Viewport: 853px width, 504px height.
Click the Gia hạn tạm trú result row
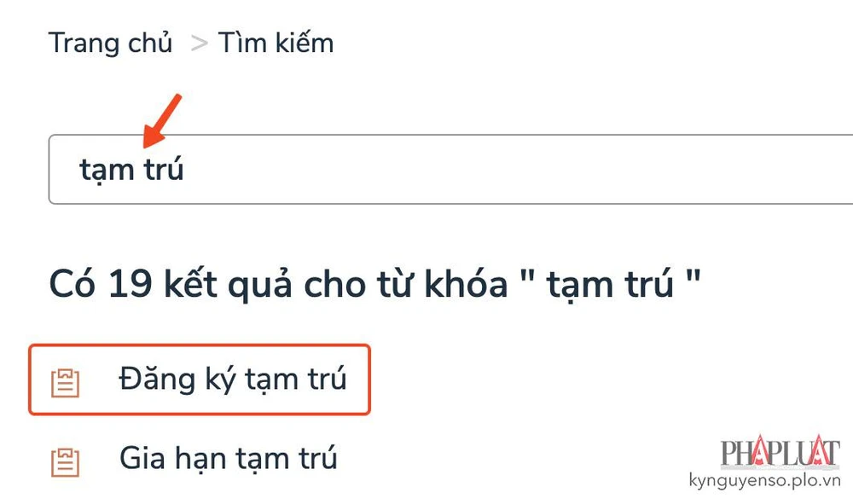[x=226, y=458]
